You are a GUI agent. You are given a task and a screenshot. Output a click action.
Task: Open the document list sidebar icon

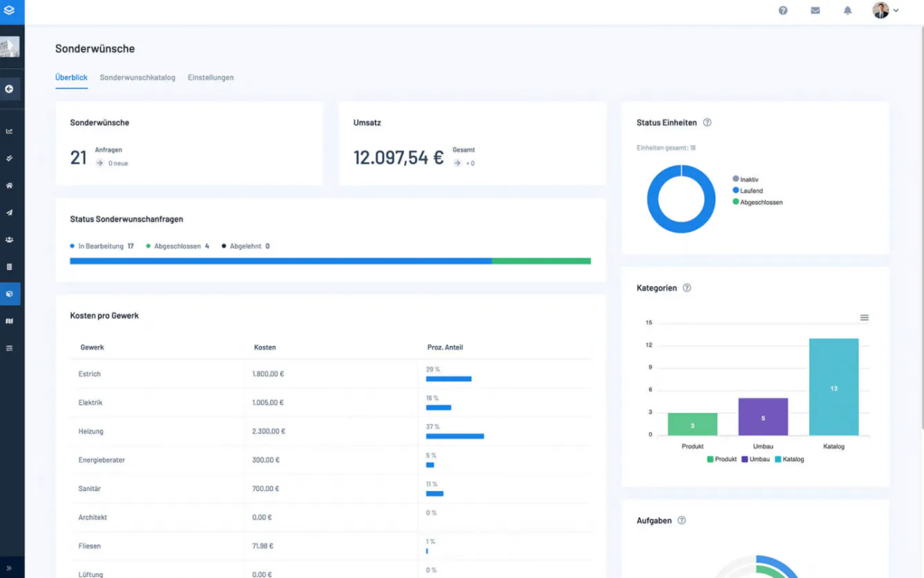coord(10,267)
